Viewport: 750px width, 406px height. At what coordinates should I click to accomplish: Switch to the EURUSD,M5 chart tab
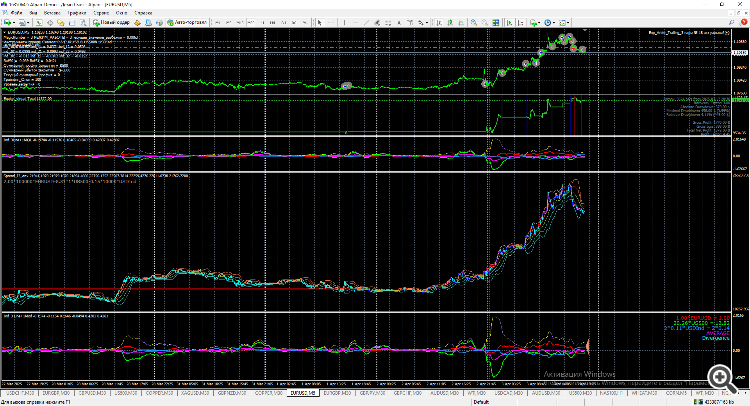coord(303,393)
